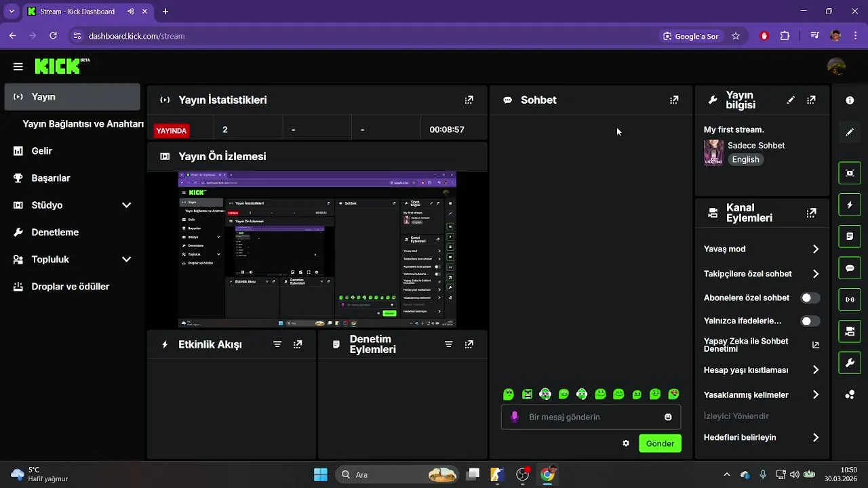Click the purple microphone in chat input
Image resolution: width=868 pixels, height=488 pixels.
click(515, 417)
